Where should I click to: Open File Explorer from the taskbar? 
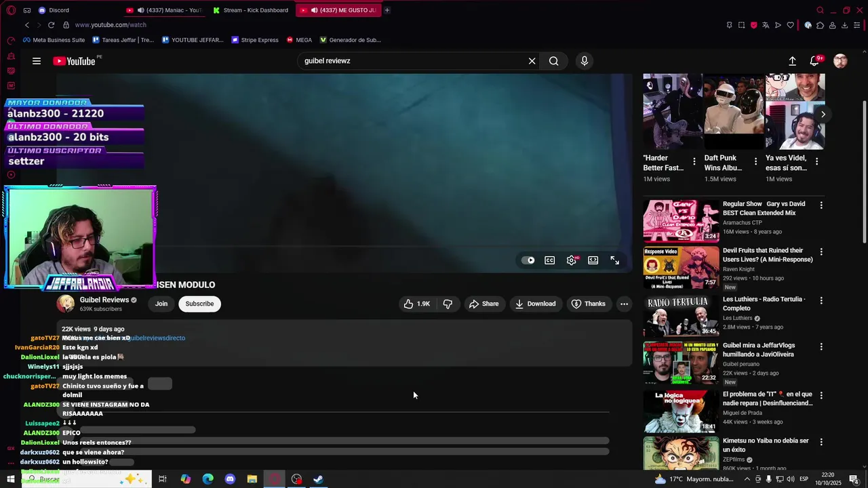(252, 479)
